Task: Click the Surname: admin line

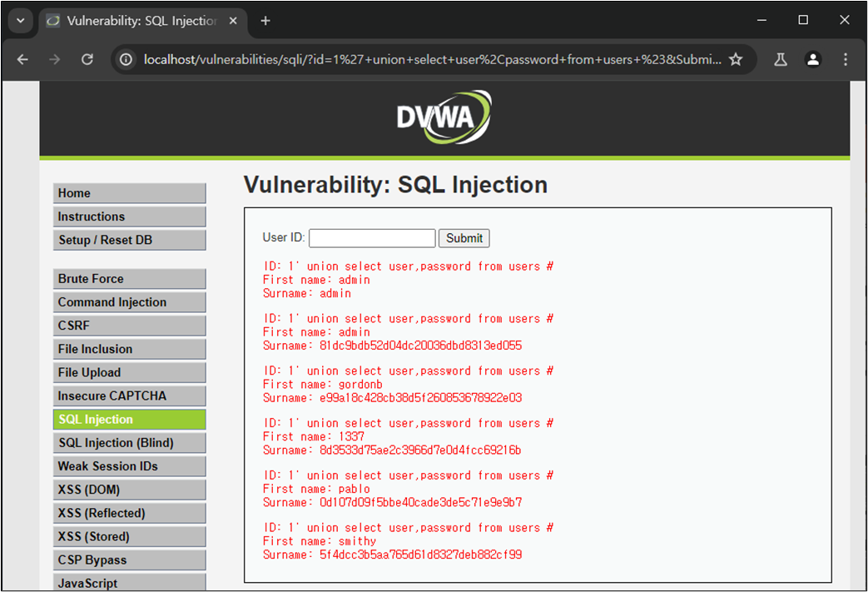Action: 307,293
